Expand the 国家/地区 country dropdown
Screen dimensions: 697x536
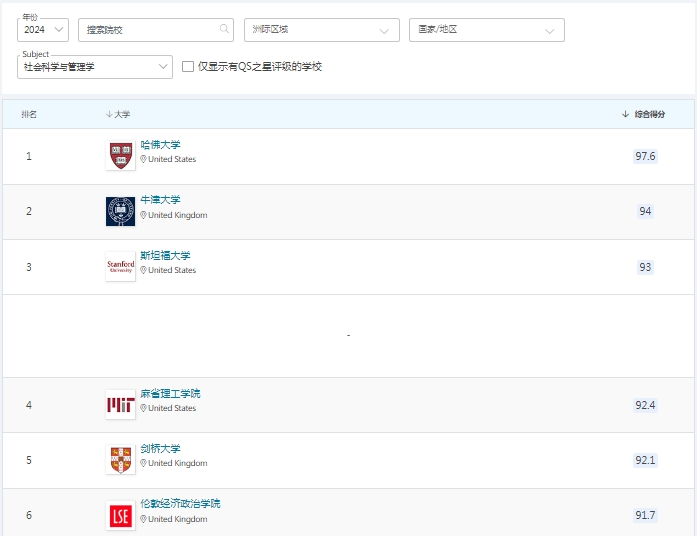coord(487,30)
